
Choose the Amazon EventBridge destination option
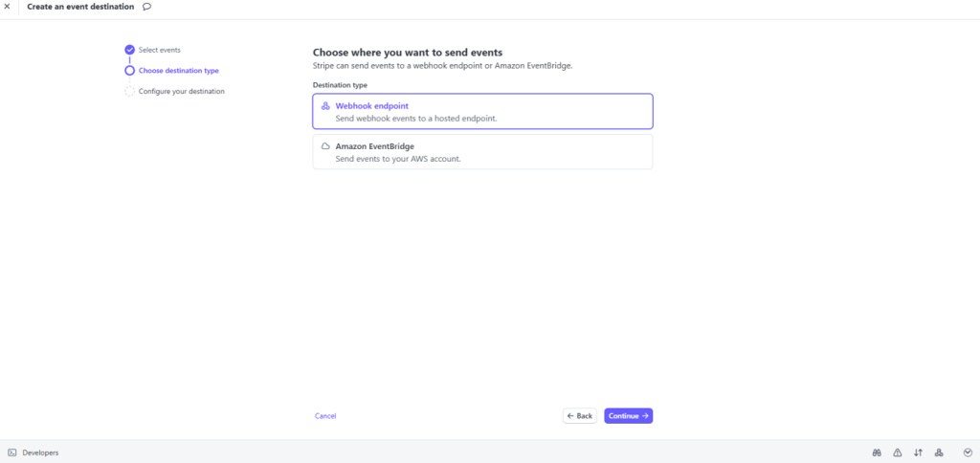click(482, 152)
